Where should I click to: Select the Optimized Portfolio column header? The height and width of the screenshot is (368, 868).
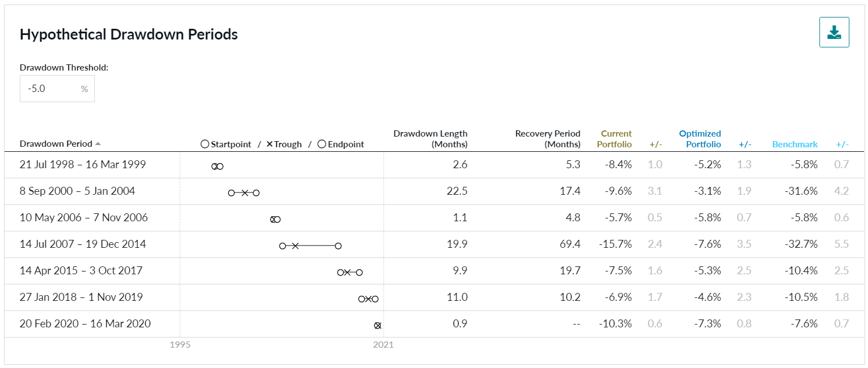pyautogui.click(x=700, y=139)
